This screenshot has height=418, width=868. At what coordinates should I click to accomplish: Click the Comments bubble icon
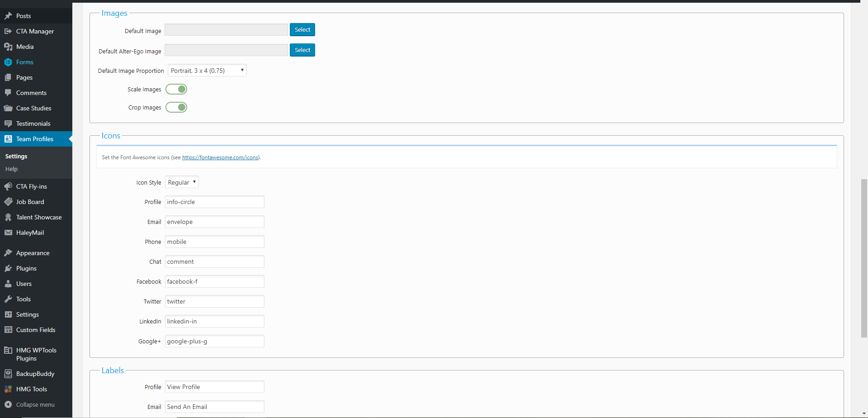[x=8, y=93]
